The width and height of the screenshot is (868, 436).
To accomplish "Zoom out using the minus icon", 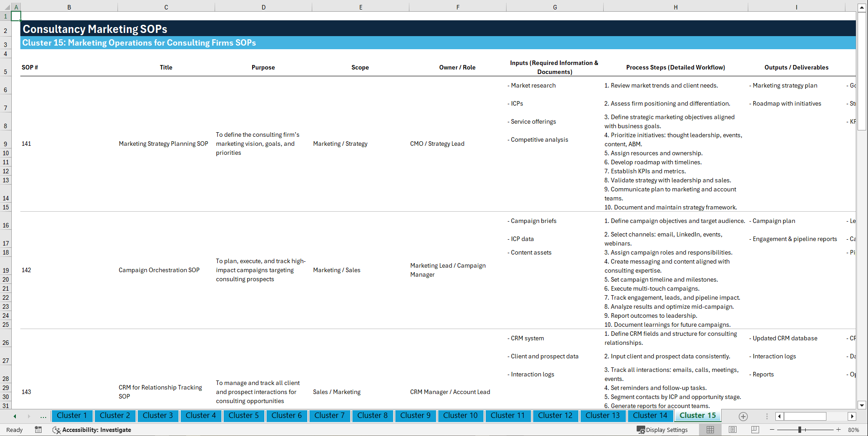I will click(x=772, y=430).
